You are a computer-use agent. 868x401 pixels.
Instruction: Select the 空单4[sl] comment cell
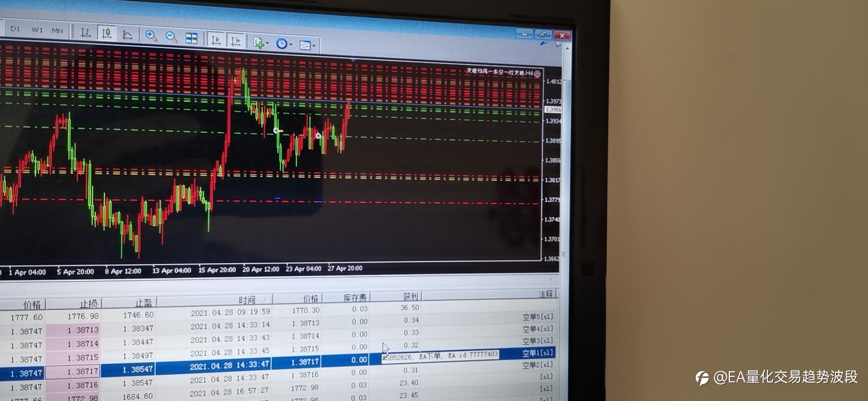click(538, 329)
